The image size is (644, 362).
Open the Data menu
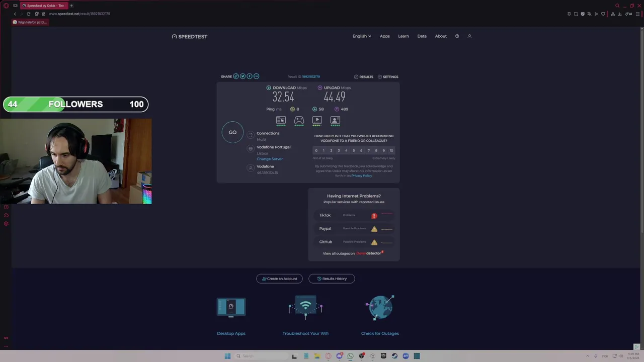click(422, 36)
